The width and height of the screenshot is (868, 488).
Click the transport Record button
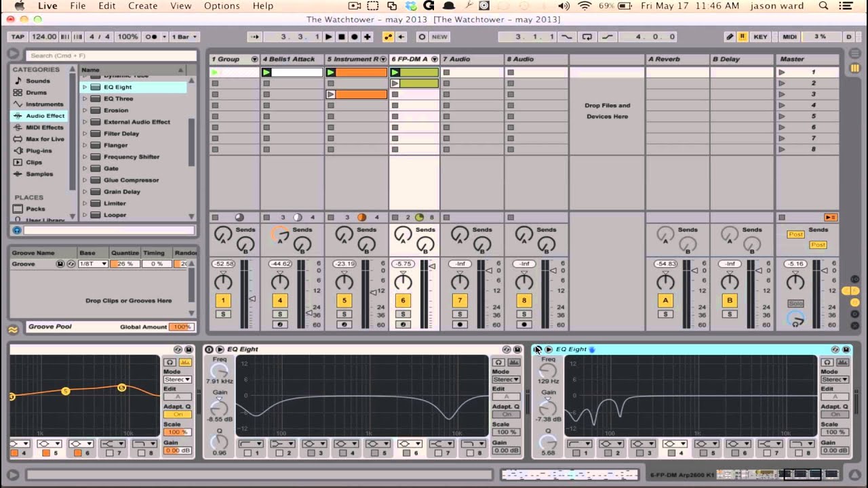coord(355,37)
